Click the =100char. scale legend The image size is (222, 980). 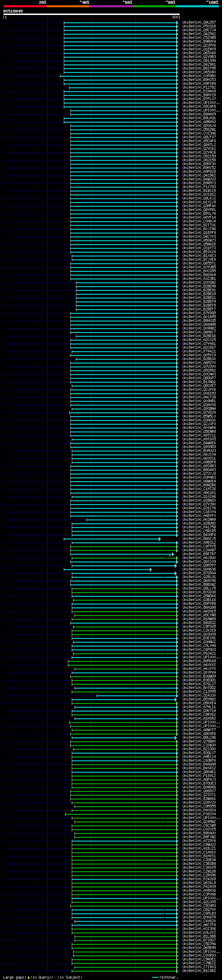[165, 977]
